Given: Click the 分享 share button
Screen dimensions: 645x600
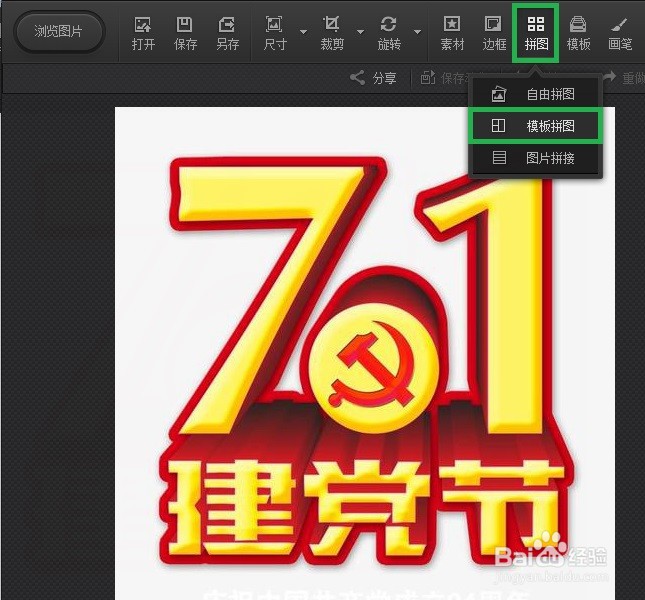Looking at the screenshot, I should click(x=374, y=78).
